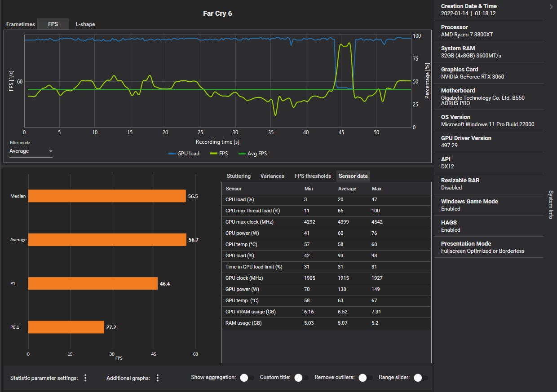This screenshot has width=557, height=392.
Task: Click GPU driver version 497.29
Action: (x=449, y=145)
